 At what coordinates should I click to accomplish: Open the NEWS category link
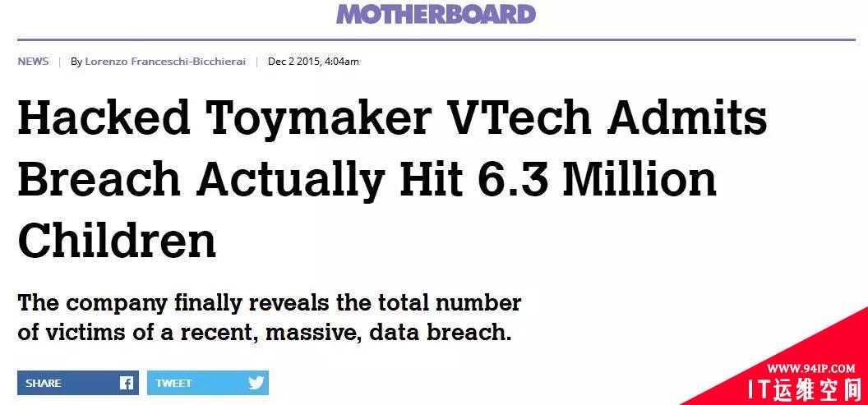(x=33, y=62)
